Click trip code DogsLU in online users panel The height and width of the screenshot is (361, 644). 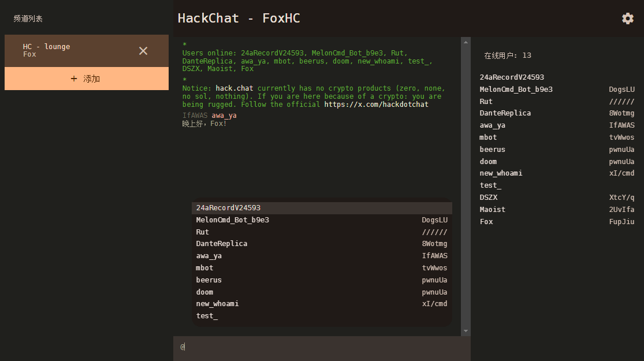[x=621, y=90]
